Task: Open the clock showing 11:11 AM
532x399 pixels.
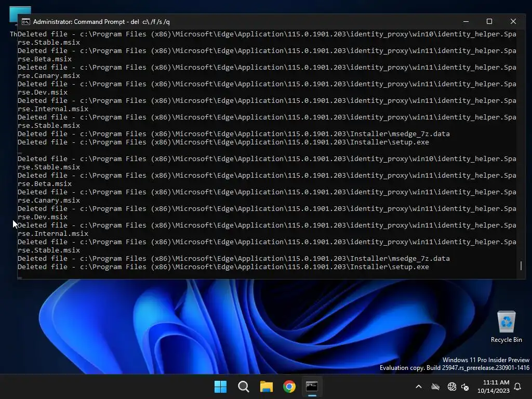Action: point(496,382)
